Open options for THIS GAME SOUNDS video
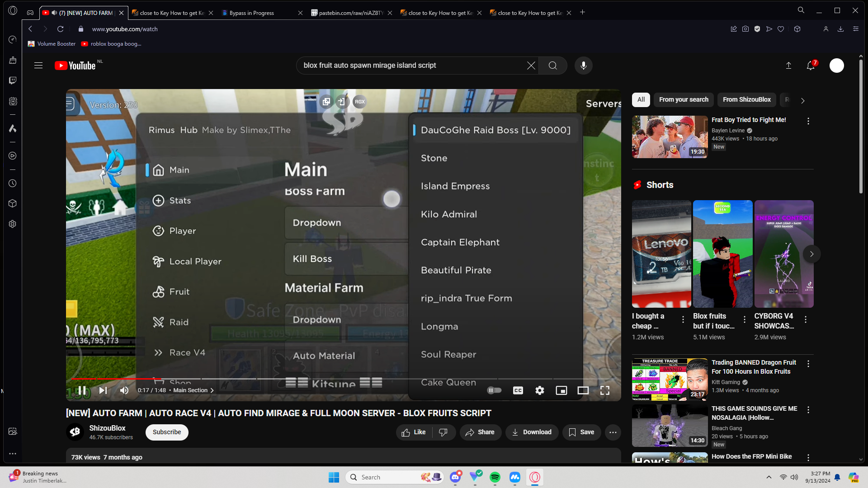 tap(808, 410)
